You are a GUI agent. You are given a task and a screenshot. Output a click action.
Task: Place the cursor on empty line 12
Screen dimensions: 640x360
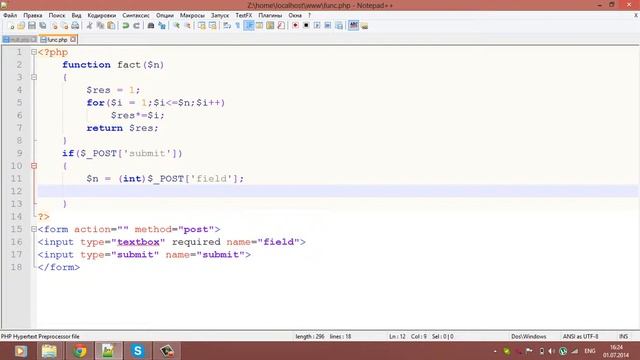coord(338,191)
